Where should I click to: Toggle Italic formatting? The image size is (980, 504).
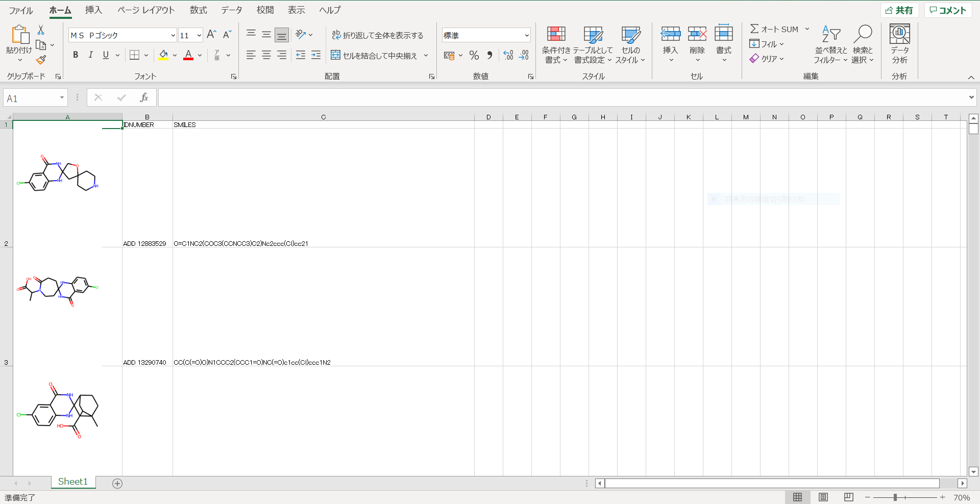click(x=90, y=55)
